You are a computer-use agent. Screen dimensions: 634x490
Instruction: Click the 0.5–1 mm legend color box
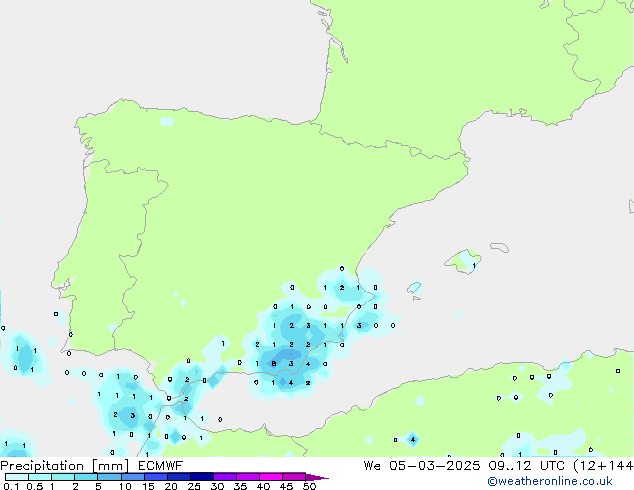click(x=40, y=477)
